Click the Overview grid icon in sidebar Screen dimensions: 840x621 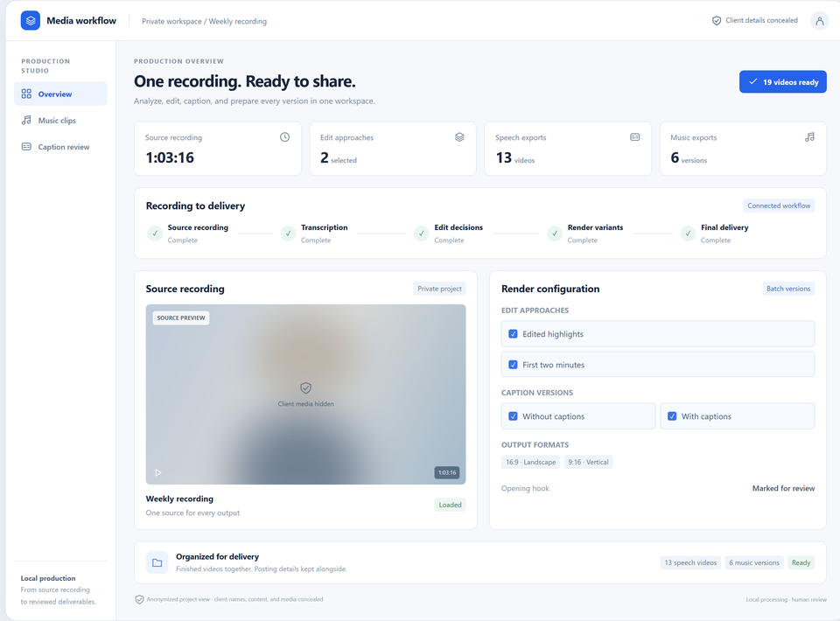(26, 94)
